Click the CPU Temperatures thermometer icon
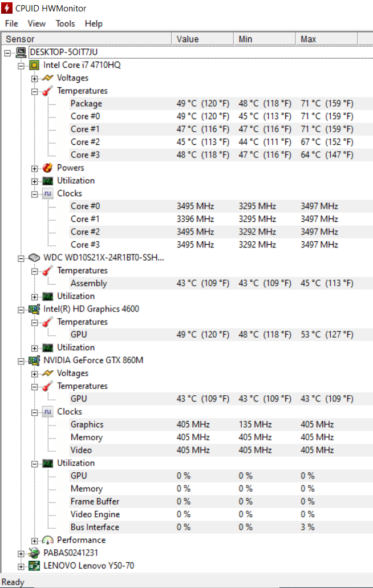 [x=47, y=91]
